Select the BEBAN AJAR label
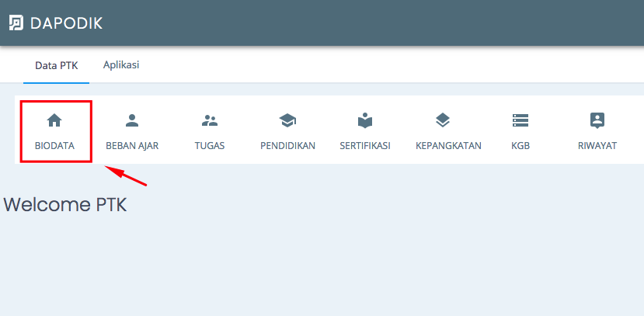This screenshot has height=316, width=644. pyautogui.click(x=132, y=146)
